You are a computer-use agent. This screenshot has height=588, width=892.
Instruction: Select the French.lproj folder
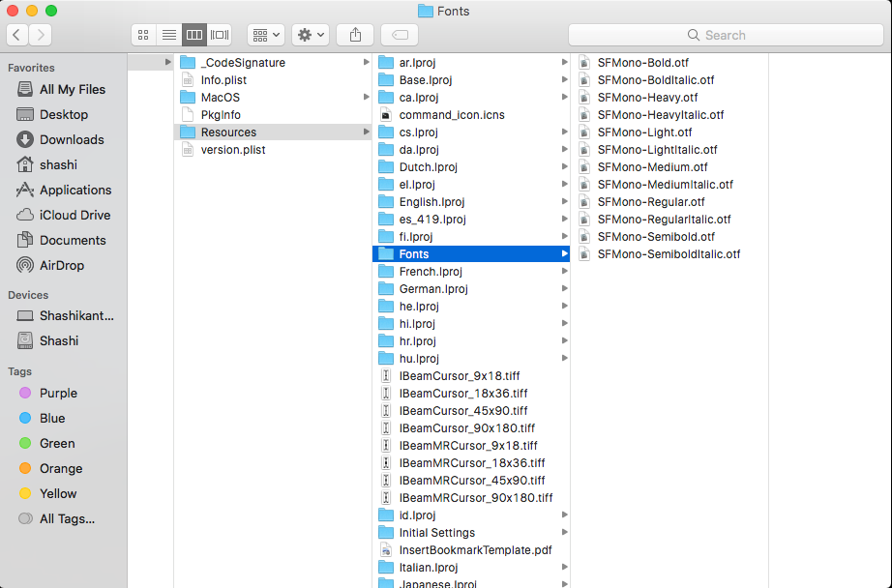pyautogui.click(x=471, y=271)
